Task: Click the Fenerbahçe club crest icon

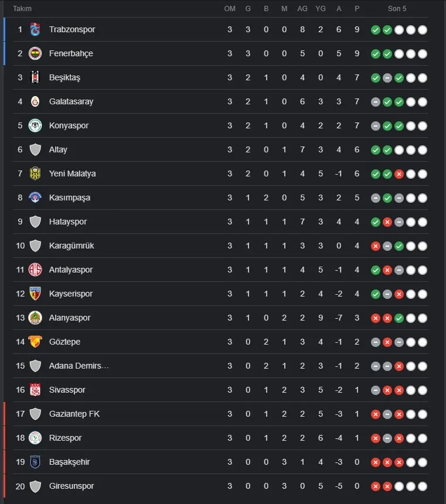Action: (35, 53)
